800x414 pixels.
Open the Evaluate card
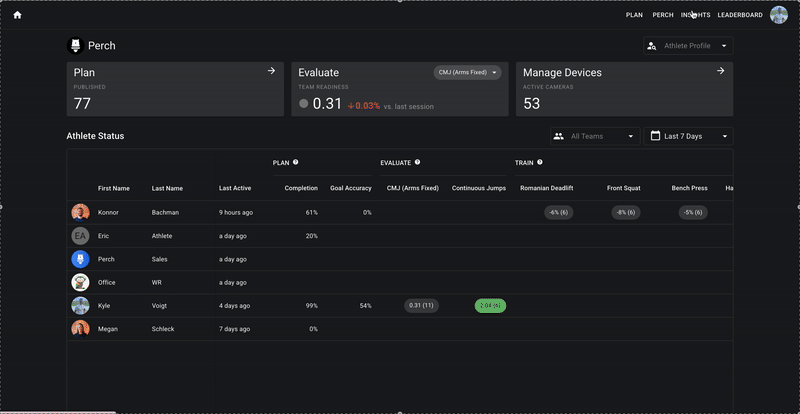tap(399, 89)
